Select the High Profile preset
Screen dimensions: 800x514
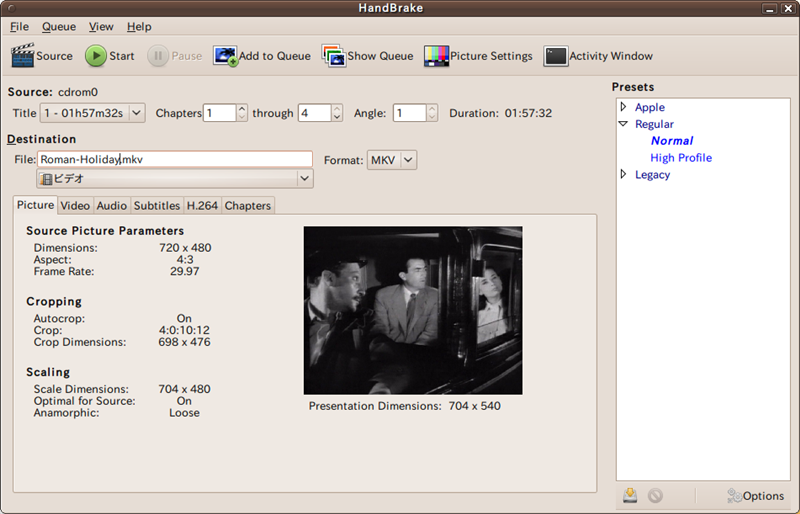click(x=681, y=158)
